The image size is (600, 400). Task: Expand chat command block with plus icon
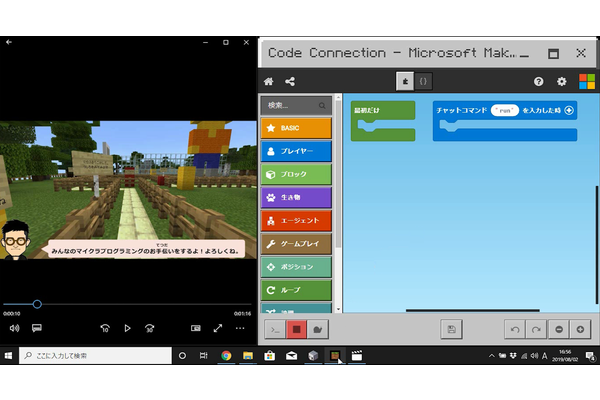(x=569, y=110)
